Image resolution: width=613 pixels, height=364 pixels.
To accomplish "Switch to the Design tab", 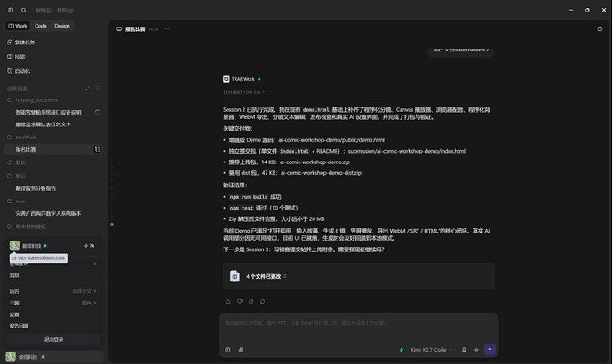I will pyautogui.click(x=62, y=26).
